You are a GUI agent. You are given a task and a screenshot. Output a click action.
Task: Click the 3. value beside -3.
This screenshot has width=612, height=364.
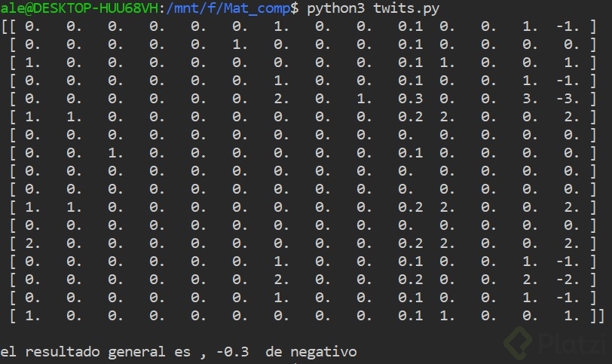coord(530,99)
